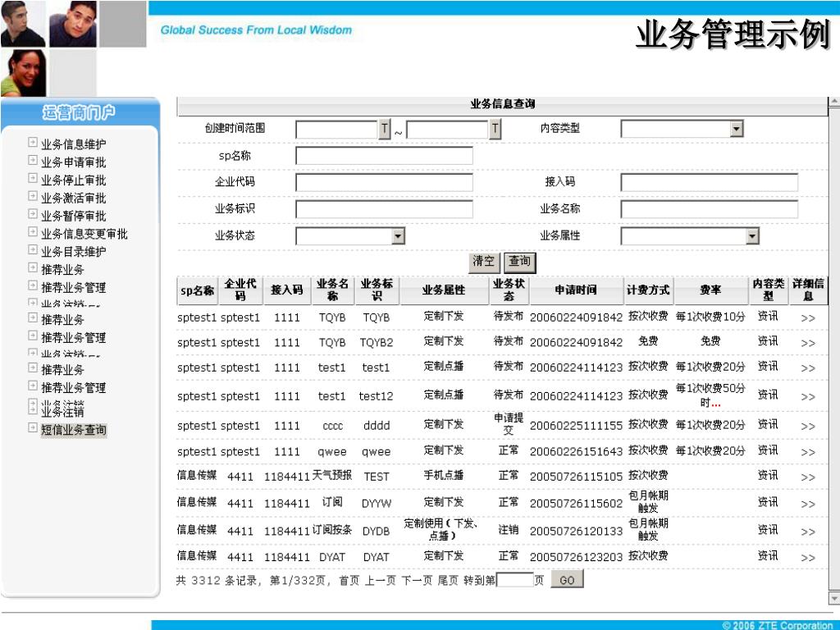Click the 每1次收费10分 rate cell

pyautogui.click(x=710, y=317)
